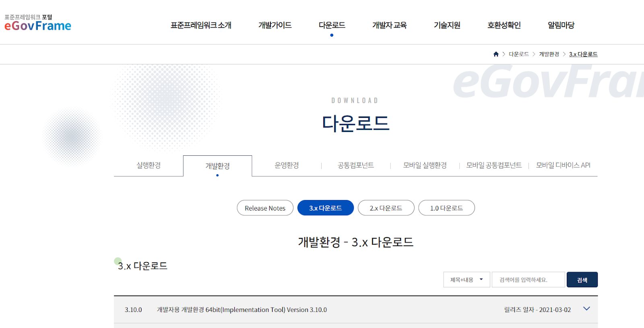Switch to the 모바일 디바이스 API tab
The height and width of the screenshot is (328, 644).
coord(563,165)
